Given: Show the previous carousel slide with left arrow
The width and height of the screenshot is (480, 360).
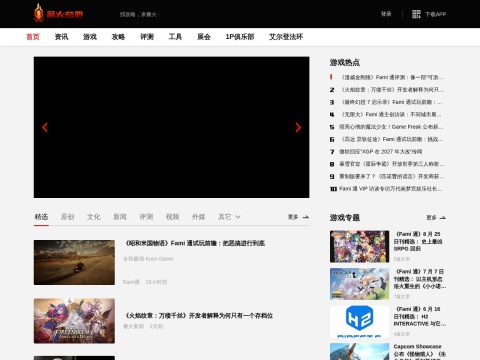Looking at the screenshot, I should (x=45, y=127).
